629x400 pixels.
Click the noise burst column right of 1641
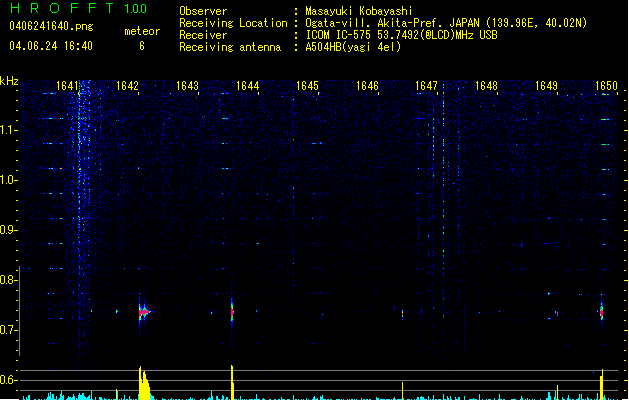[83, 219]
